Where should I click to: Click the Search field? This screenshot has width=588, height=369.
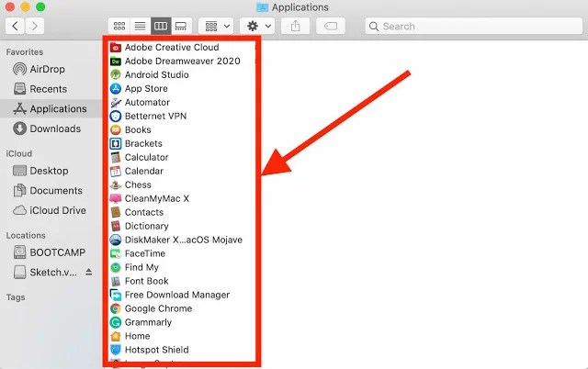pos(474,27)
